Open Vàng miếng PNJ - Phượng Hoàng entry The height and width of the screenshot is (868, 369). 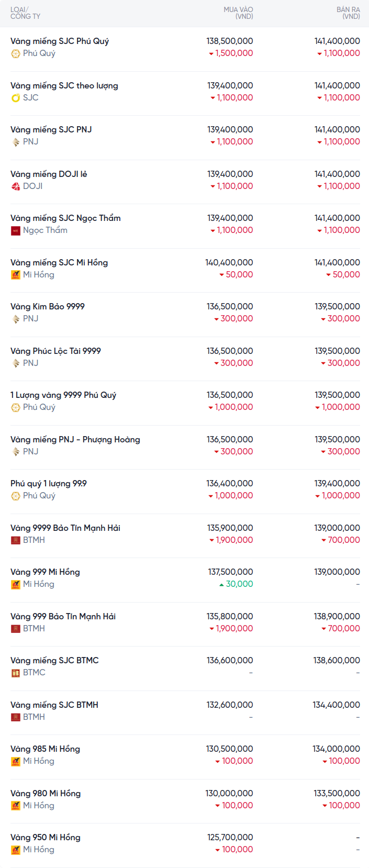pyautogui.click(x=75, y=439)
